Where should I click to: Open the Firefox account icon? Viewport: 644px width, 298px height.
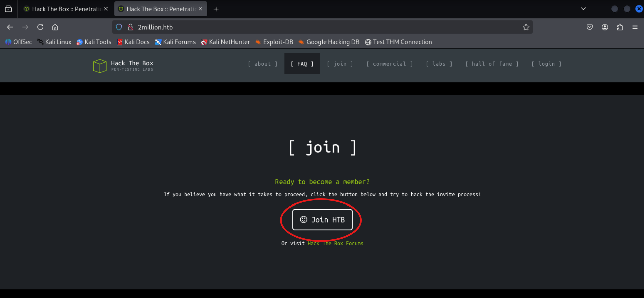(605, 27)
